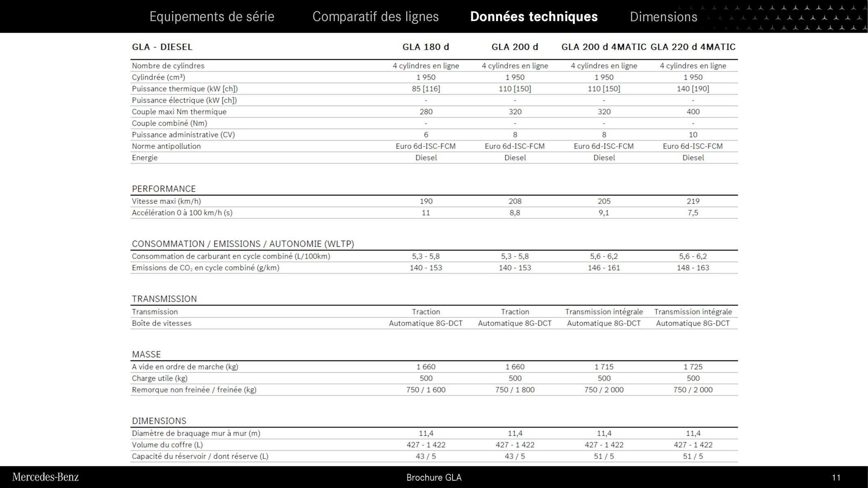The image size is (868, 488).
Task: Select the Capacité du réservoir row label
Action: coord(200,456)
